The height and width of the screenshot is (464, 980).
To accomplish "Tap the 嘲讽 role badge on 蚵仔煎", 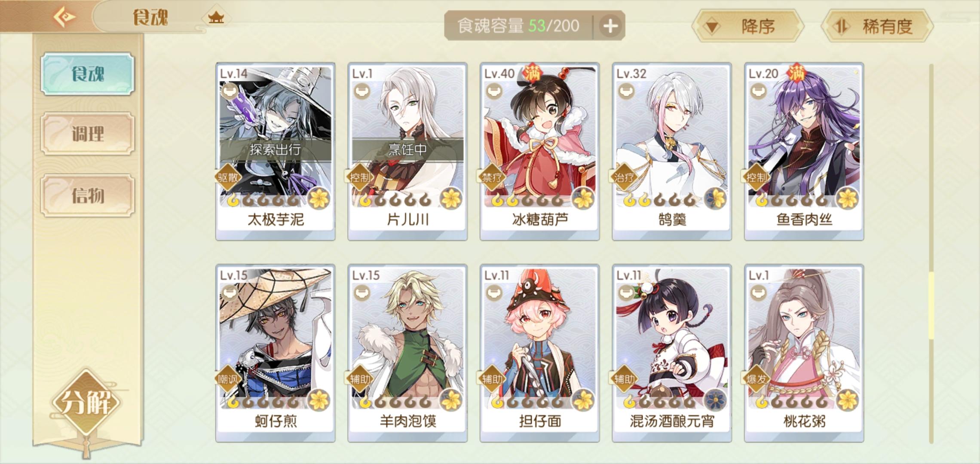I will (x=227, y=379).
